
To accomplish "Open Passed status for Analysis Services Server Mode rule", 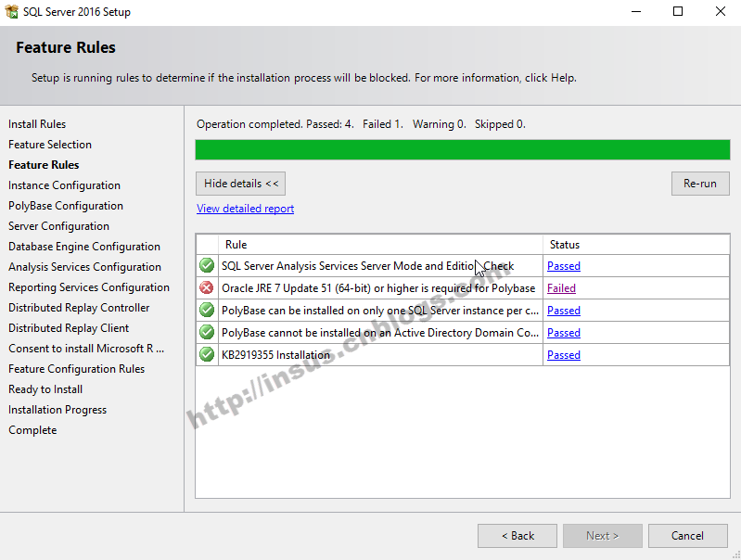I will (563, 266).
